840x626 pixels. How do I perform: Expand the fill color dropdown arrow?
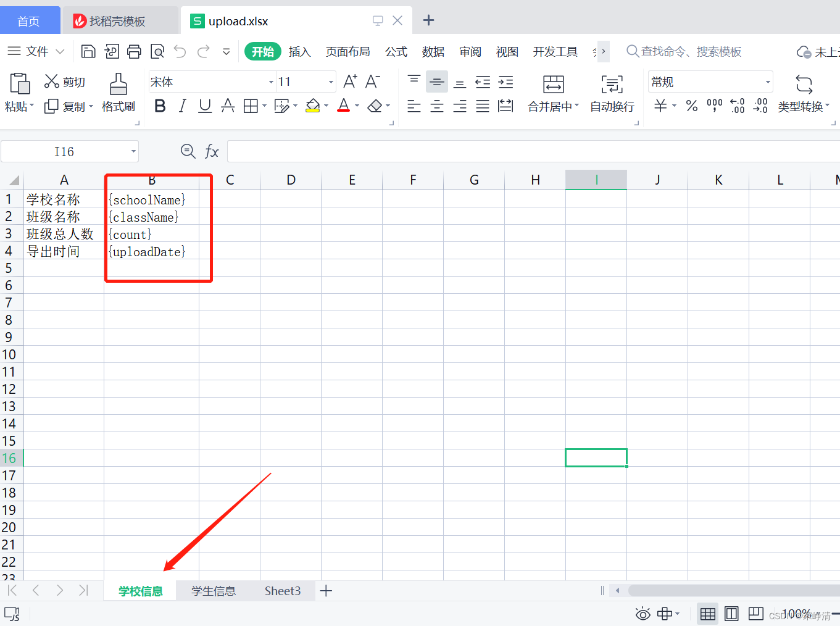pyautogui.click(x=326, y=106)
